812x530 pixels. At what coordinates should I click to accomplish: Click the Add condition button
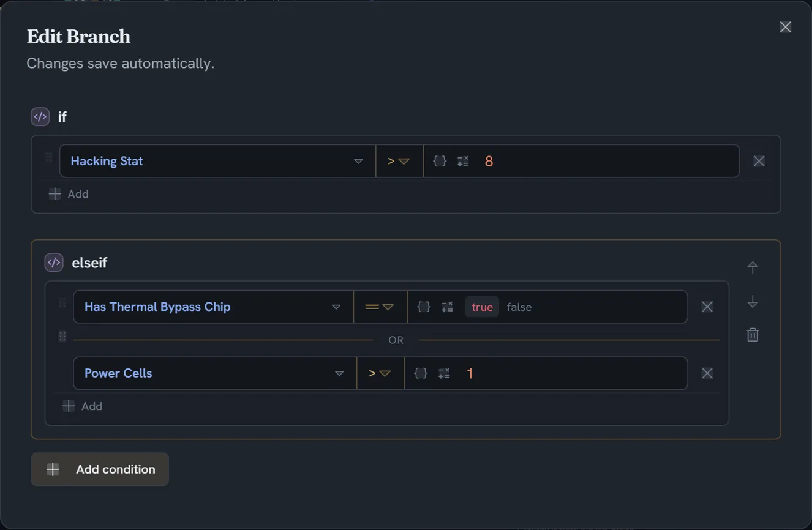point(100,469)
